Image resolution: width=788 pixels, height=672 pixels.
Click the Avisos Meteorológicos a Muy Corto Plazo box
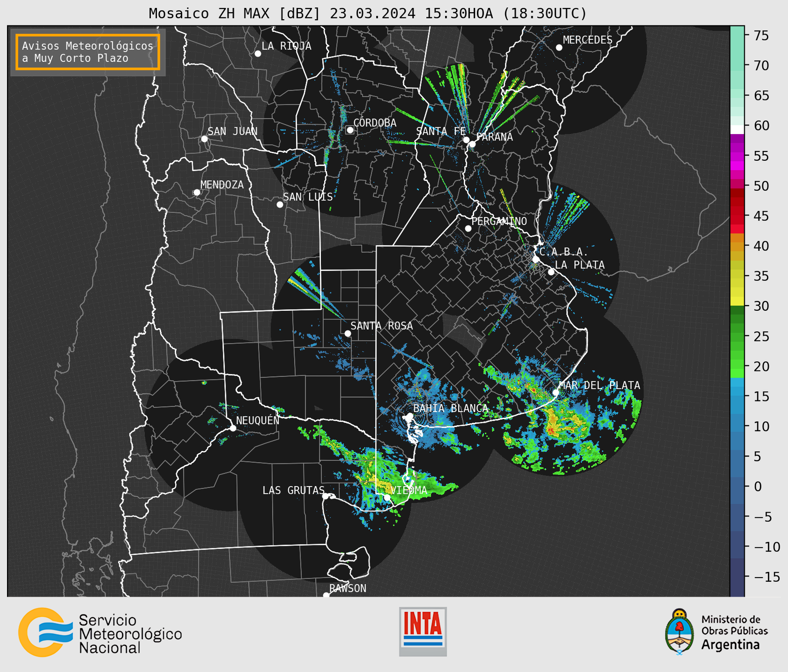(x=88, y=52)
